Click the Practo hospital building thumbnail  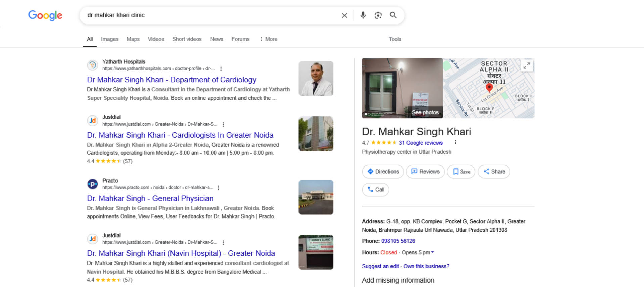click(x=316, y=197)
